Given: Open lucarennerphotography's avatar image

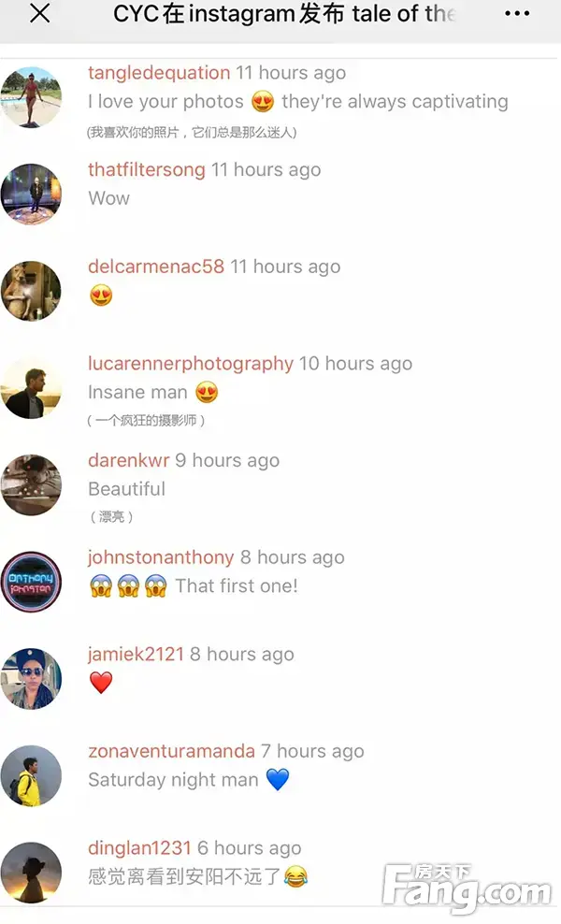Looking at the screenshot, I should click(x=31, y=388).
